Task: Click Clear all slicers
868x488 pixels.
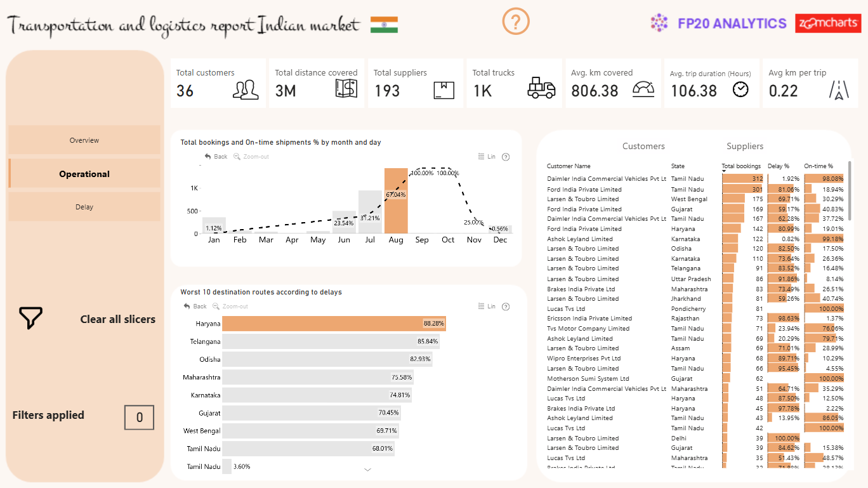Action: tap(117, 319)
